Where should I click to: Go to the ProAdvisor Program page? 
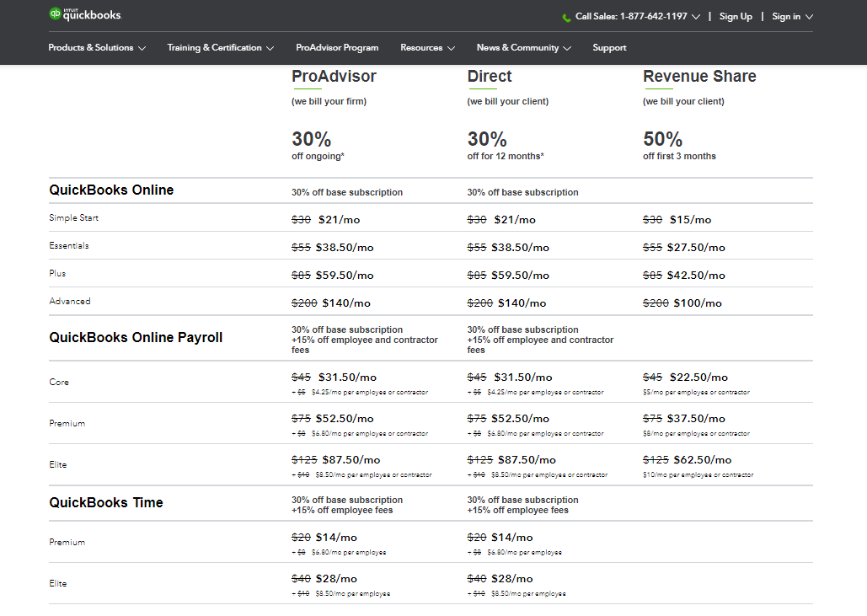point(337,48)
